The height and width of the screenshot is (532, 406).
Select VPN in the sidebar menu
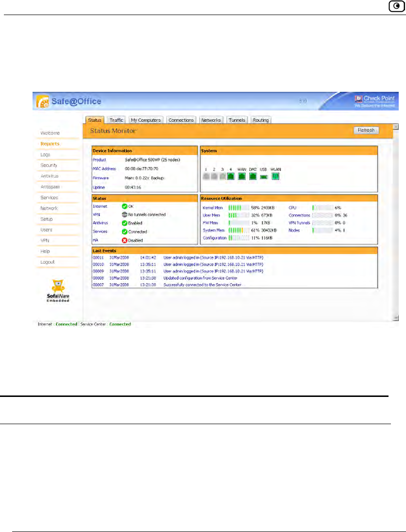(45, 240)
